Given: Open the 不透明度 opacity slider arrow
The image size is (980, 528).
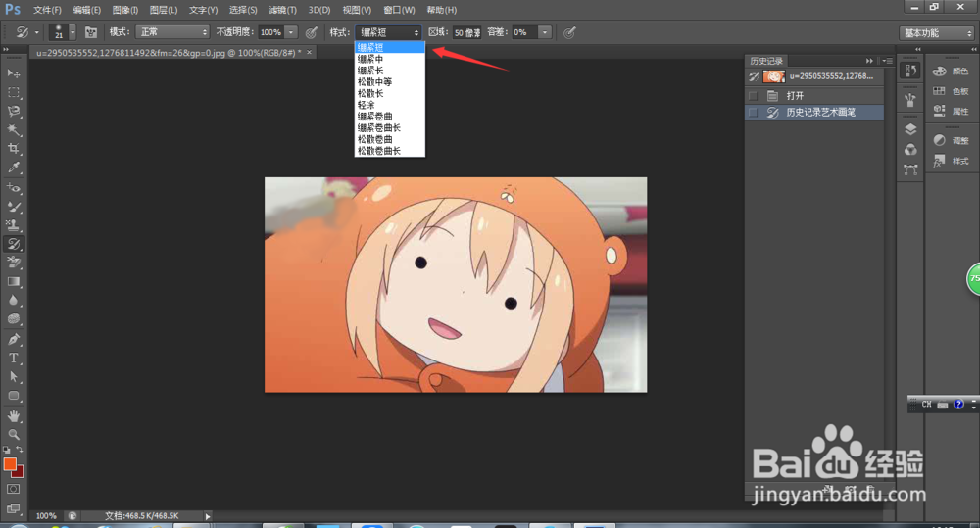Looking at the screenshot, I should [x=291, y=32].
